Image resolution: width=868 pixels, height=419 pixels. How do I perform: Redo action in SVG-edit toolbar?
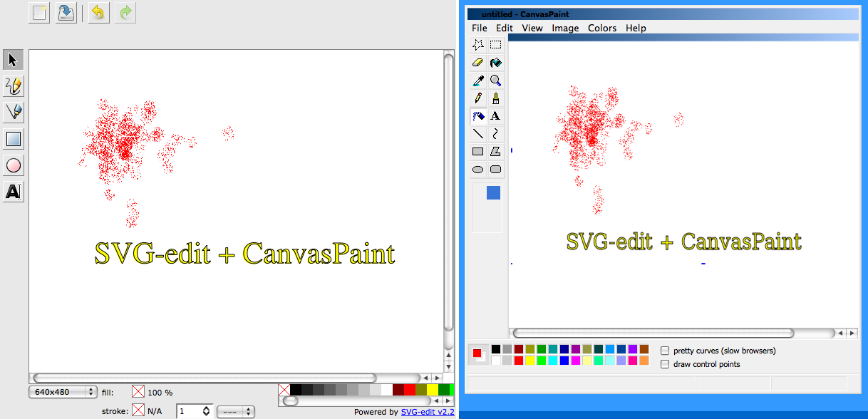tap(125, 13)
